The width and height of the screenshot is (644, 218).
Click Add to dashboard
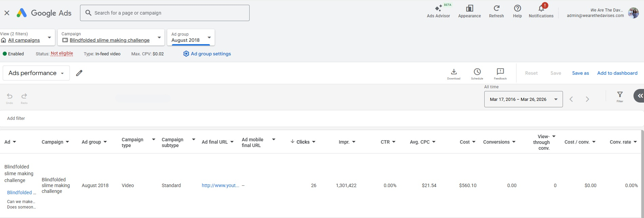click(617, 73)
